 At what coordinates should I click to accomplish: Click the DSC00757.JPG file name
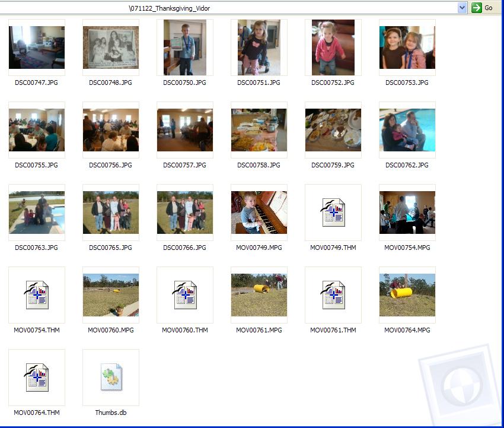pos(184,165)
